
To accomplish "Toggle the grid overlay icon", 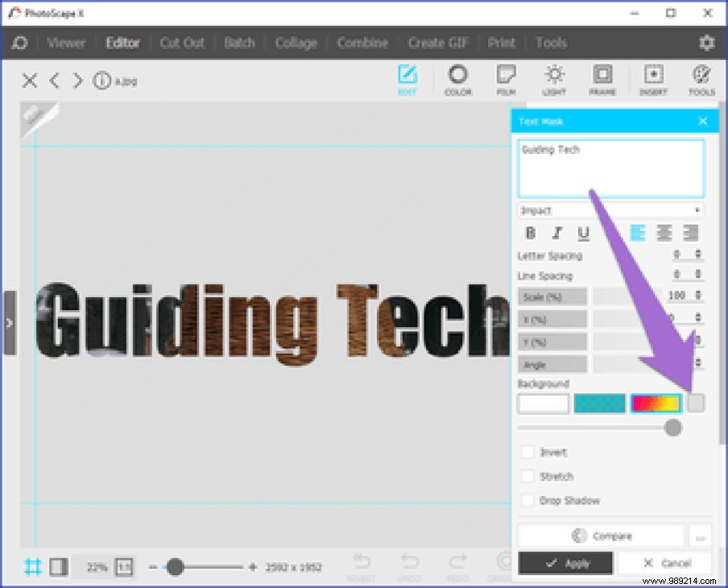I will click(x=33, y=567).
